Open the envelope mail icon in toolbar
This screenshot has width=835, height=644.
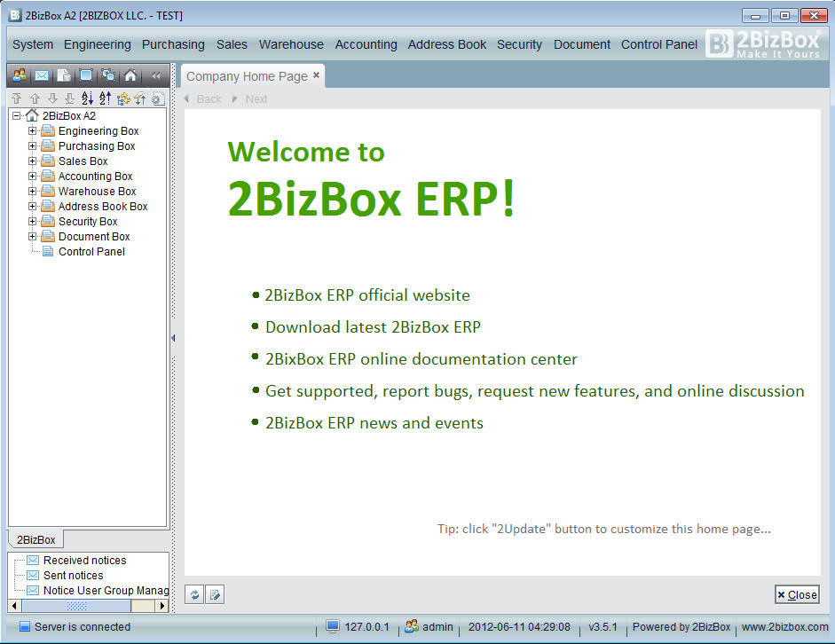click(x=42, y=75)
